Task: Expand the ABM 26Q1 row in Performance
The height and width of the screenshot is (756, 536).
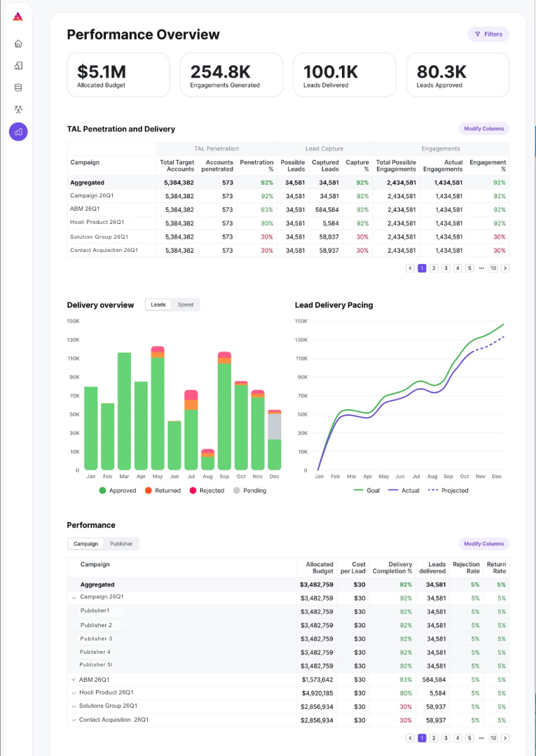Action: (74, 680)
